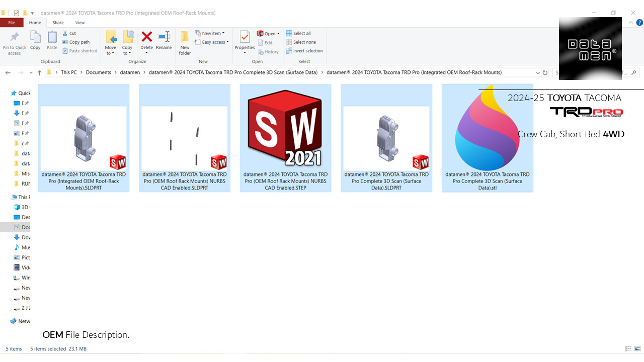
Task: Click datamen in address breadcrumb
Action: point(130,72)
